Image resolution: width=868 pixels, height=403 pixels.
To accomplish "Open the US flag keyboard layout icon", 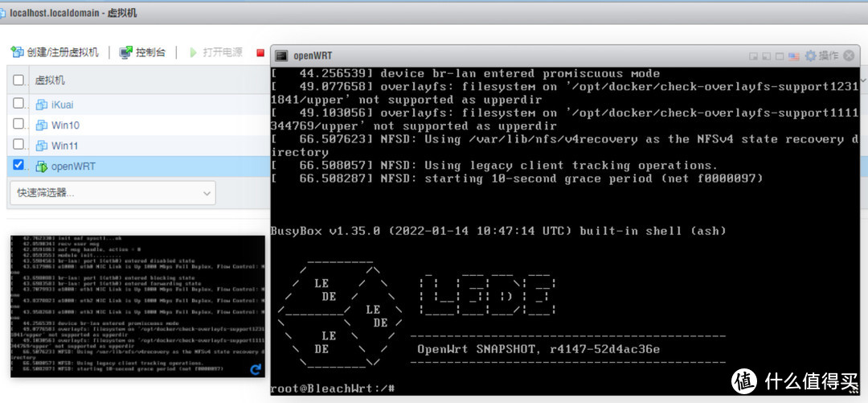I will tap(794, 56).
